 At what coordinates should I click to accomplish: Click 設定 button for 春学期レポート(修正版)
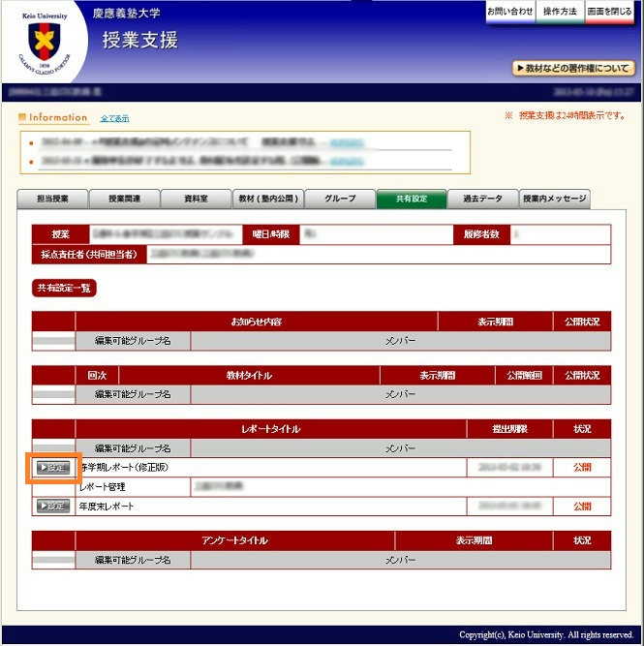(53, 468)
